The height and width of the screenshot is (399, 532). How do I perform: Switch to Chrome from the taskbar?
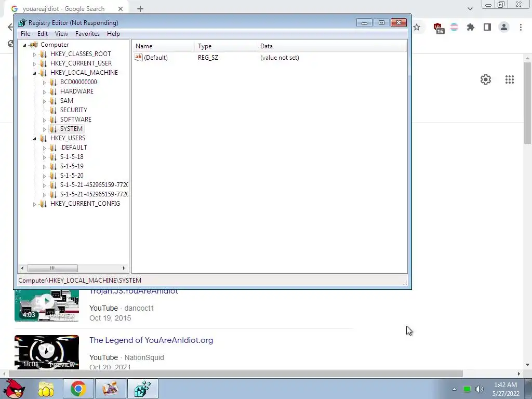tap(78, 389)
